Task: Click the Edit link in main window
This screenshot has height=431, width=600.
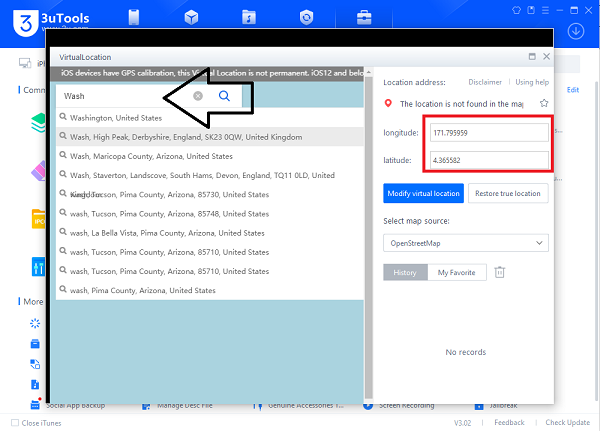Action: point(572,90)
